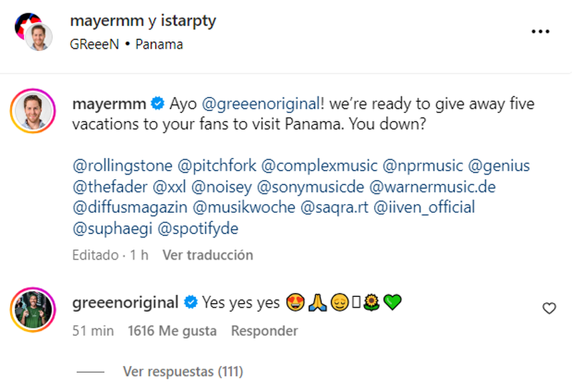The width and height of the screenshot is (572, 392).
Task: Click the green heart emoji in the reply
Action: 393,302
